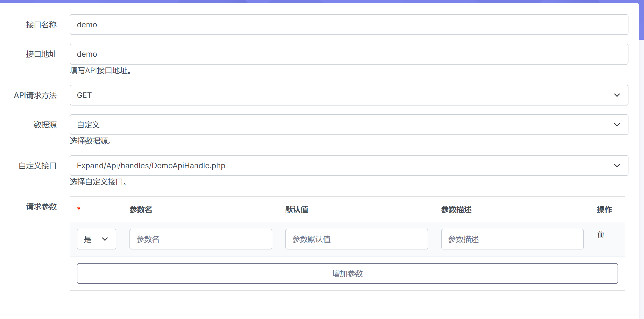
Task: Focus the 接口名称 input field
Action: pyautogui.click(x=349, y=25)
